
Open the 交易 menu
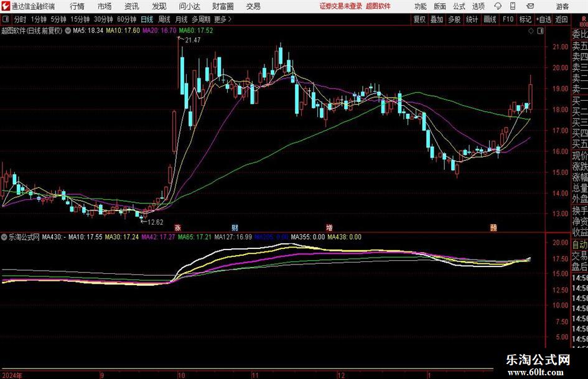pos(253,6)
